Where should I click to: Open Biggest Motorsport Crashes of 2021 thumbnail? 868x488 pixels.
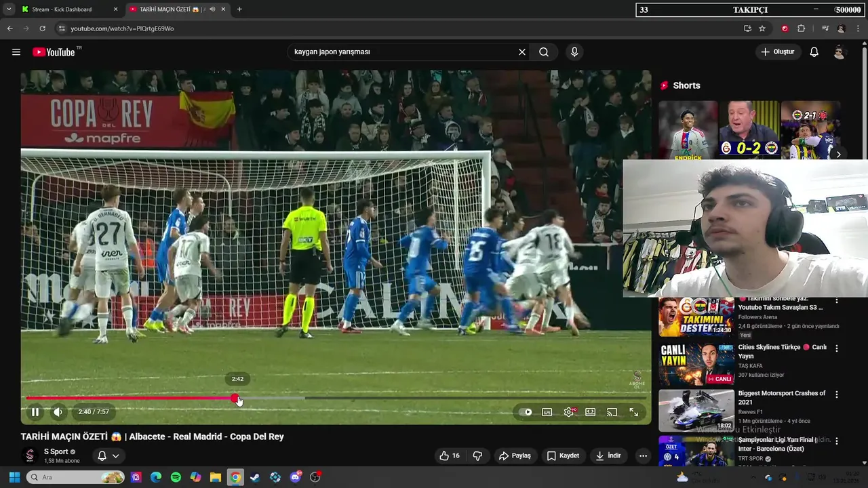[696, 410]
